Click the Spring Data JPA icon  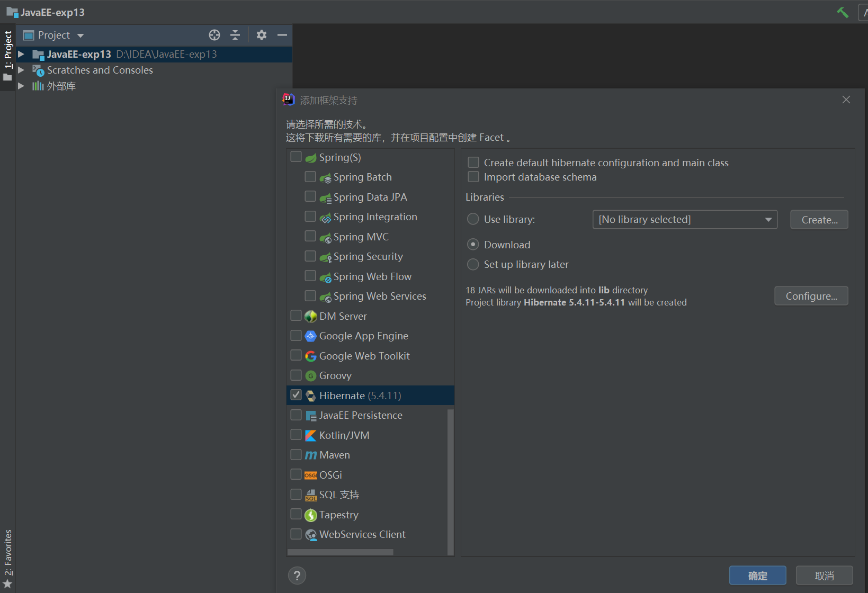tap(326, 197)
